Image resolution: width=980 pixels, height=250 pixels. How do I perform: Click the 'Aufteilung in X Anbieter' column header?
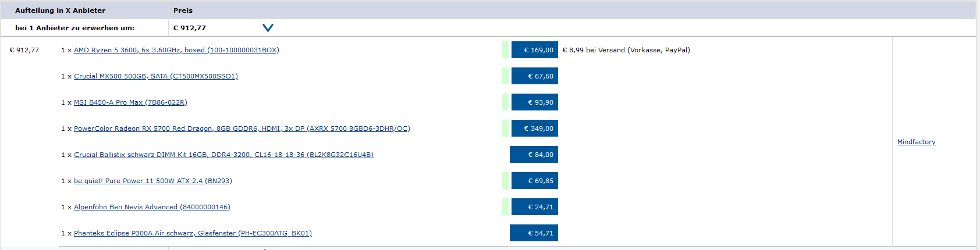[60, 10]
